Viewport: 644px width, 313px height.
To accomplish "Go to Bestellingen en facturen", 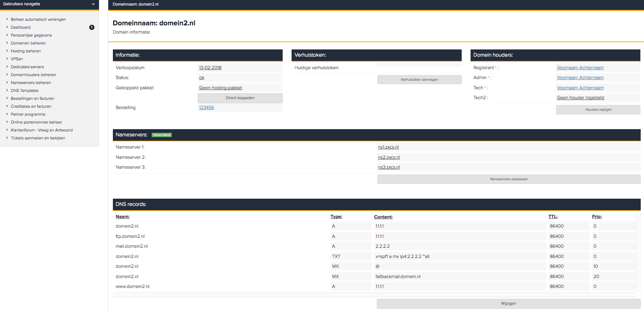I will [32, 99].
